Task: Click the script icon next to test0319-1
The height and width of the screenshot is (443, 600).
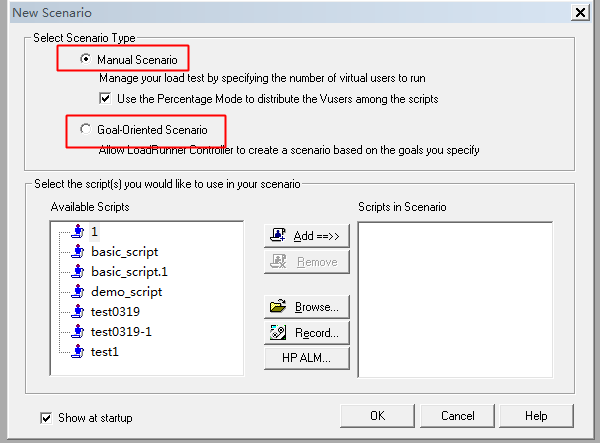Action: [x=78, y=331]
